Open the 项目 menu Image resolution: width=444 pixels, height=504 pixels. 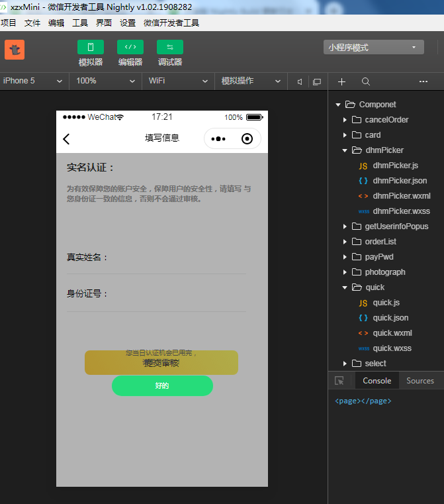[x=9, y=23]
